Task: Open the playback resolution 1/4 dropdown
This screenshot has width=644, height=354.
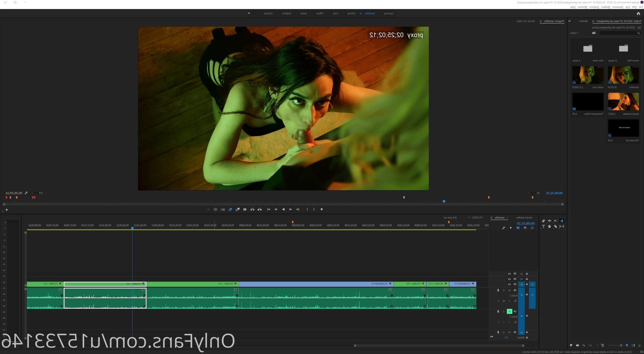Action: (37, 193)
